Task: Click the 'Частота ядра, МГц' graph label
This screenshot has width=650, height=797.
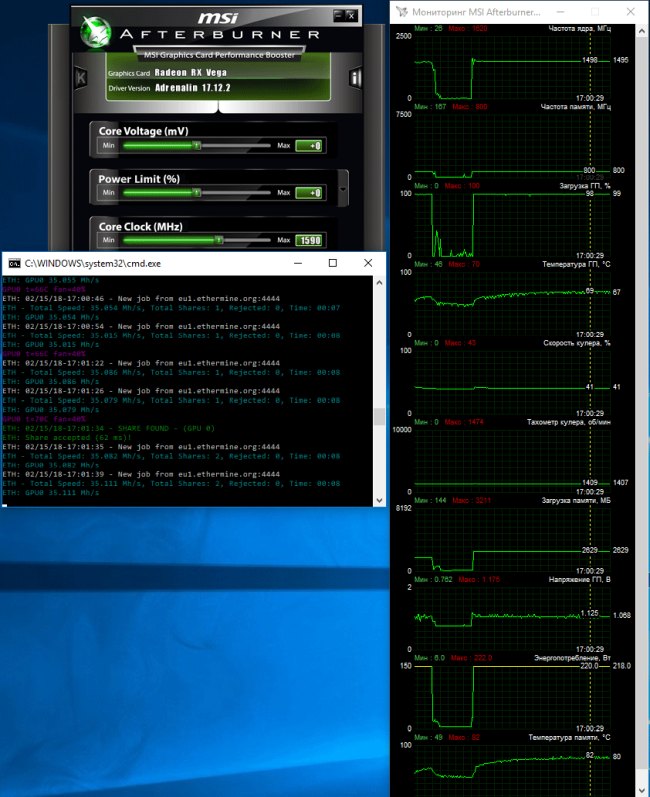Action: tap(579, 28)
